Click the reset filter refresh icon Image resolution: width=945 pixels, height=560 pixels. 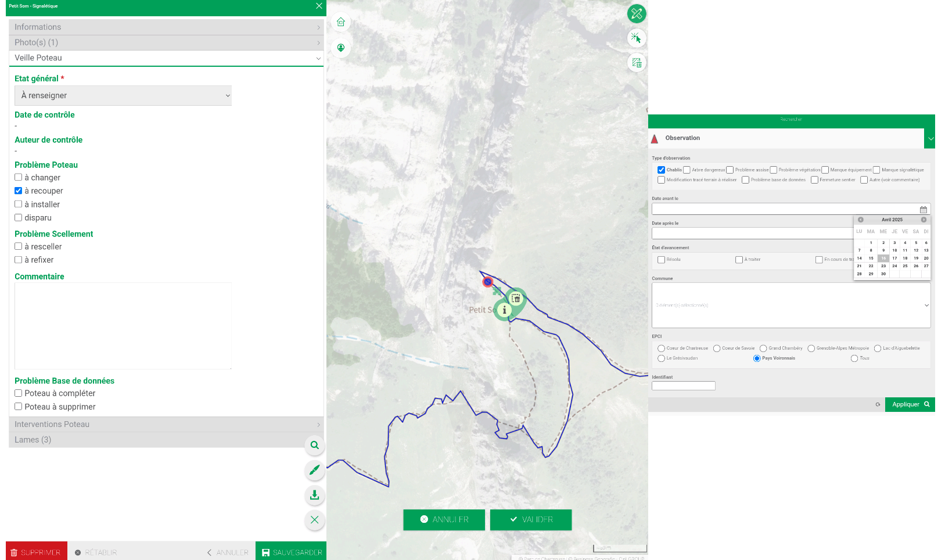tap(878, 404)
